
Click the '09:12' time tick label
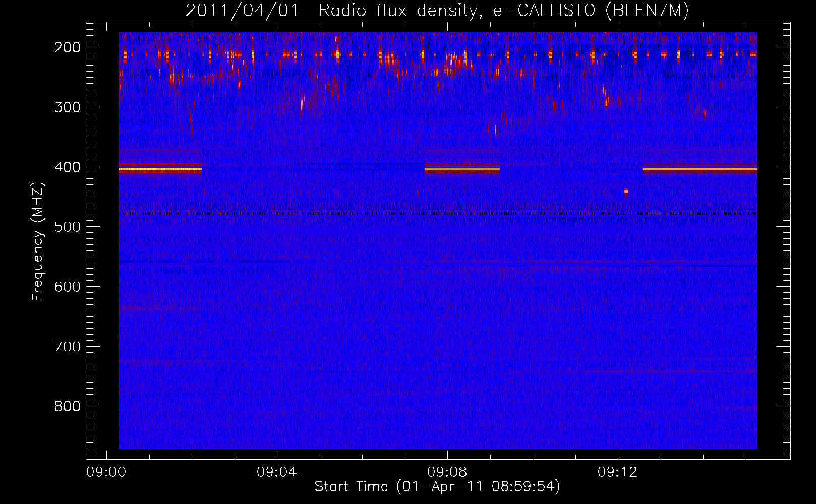(618, 472)
